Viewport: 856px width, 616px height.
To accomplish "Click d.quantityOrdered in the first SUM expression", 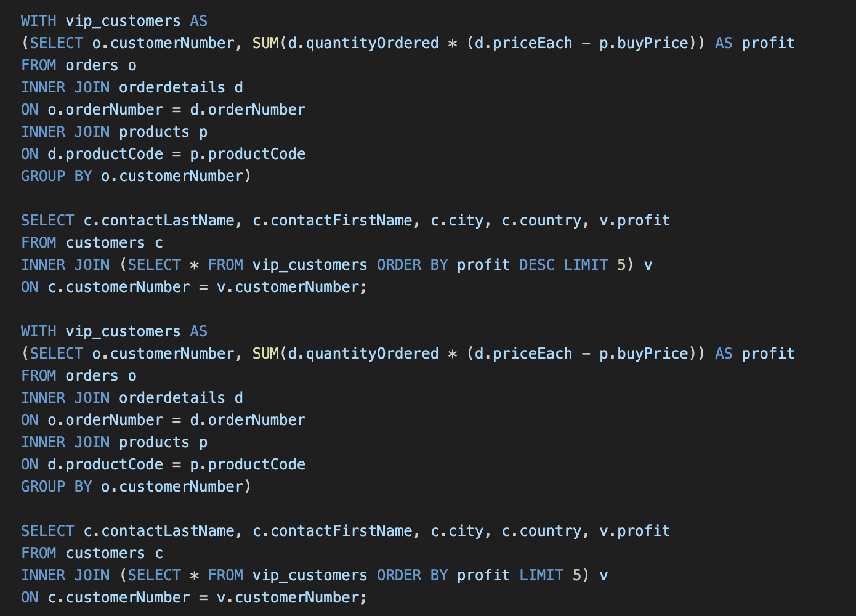I will (x=363, y=43).
